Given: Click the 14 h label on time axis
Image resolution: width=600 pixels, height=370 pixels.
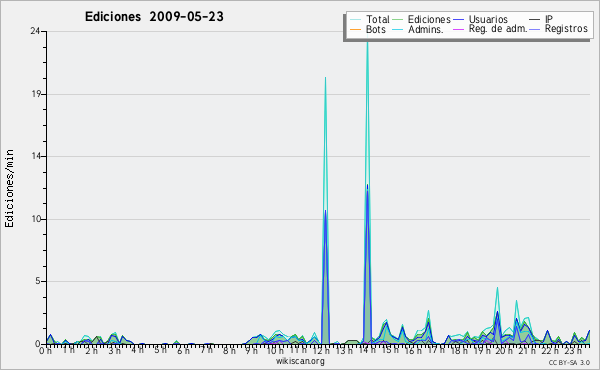Looking at the screenshot, I should coord(367,350).
